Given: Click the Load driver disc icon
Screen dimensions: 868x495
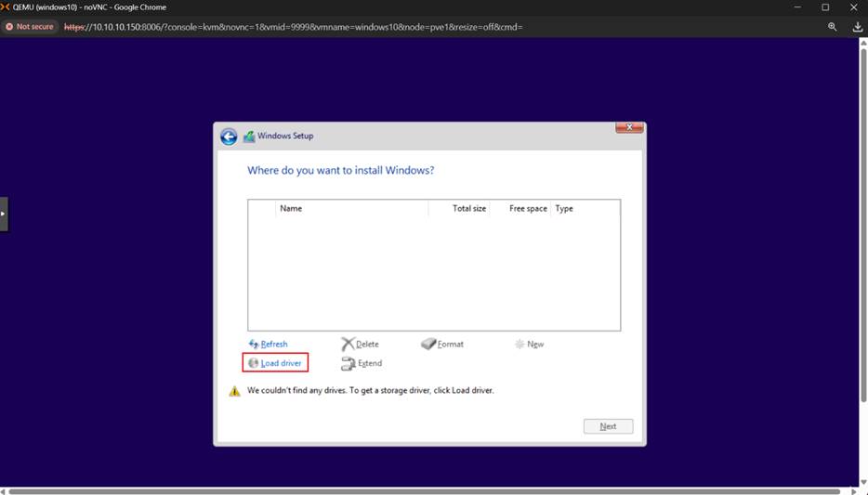Looking at the screenshot, I should 254,363.
